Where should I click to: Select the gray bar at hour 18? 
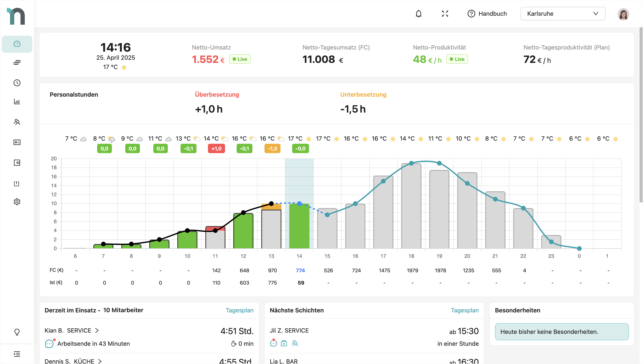(x=411, y=206)
